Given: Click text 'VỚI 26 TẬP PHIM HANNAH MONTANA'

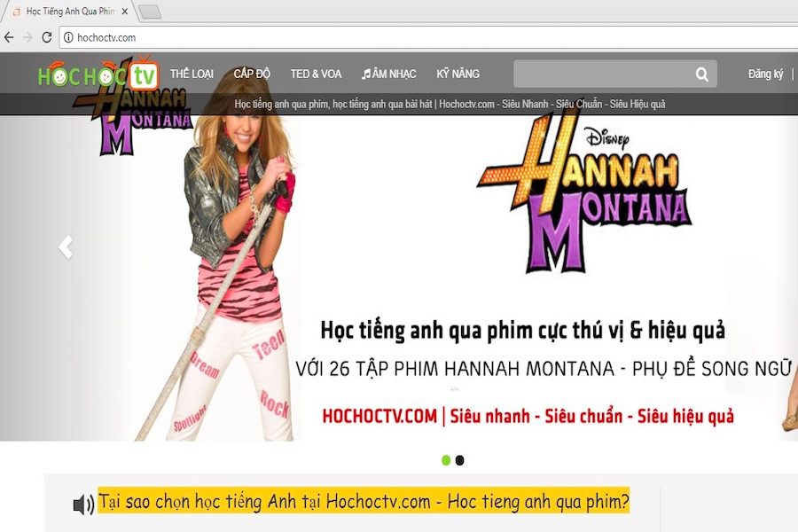Looking at the screenshot, I should (455, 368).
